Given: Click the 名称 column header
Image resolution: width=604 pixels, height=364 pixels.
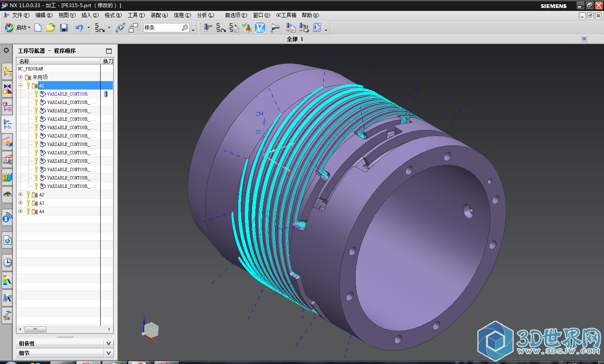Looking at the screenshot, I should (59, 61).
